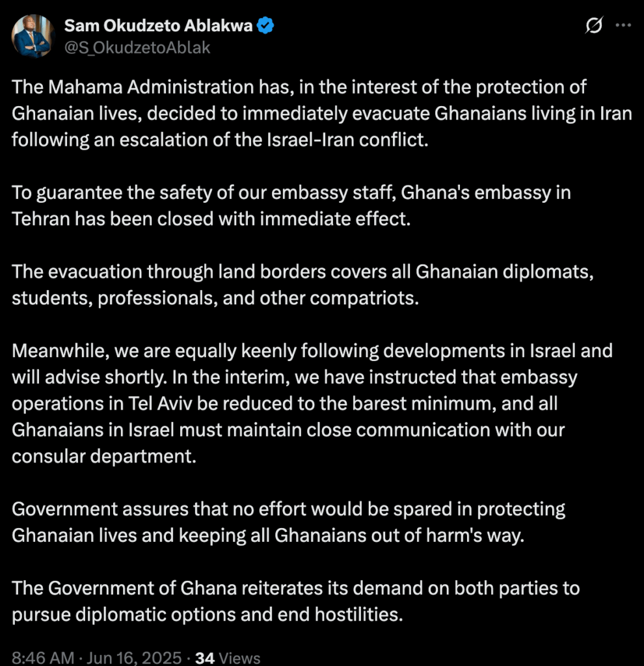Expand the three-dot menu for tweet actions
This screenshot has width=644, height=666.
point(624,25)
